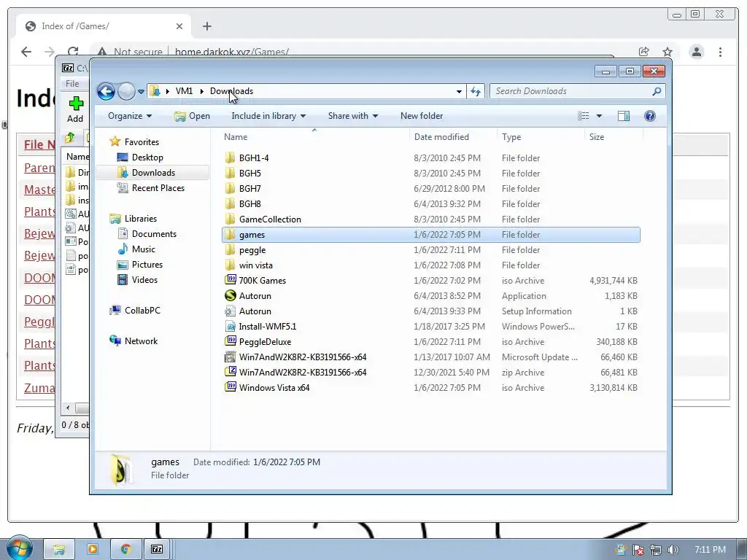Open the recent locations dropdown arrow
Screen dimensions: 747x560
point(141,91)
